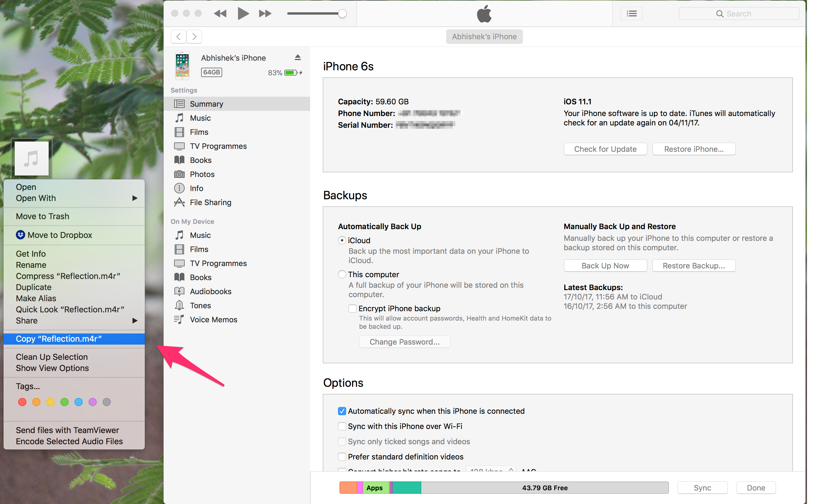
Task: Open Voice Memos under On My Device
Action: (x=237, y=320)
